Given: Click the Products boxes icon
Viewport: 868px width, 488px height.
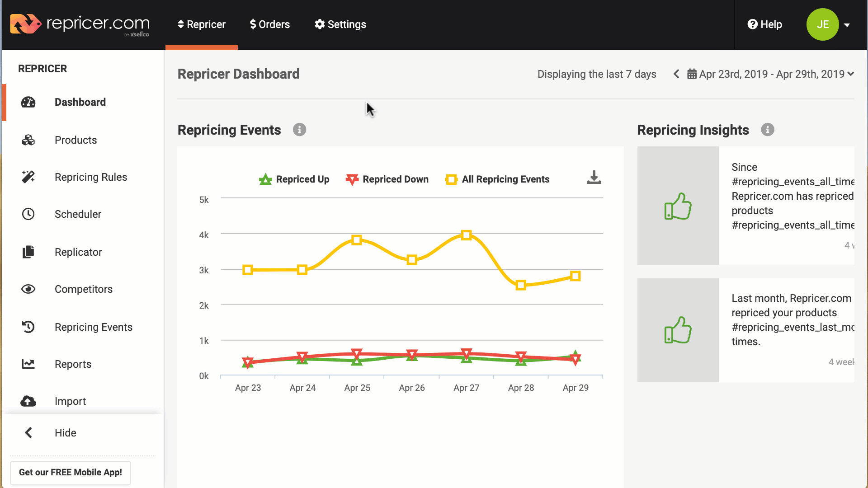Looking at the screenshot, I should pos(28,140).
